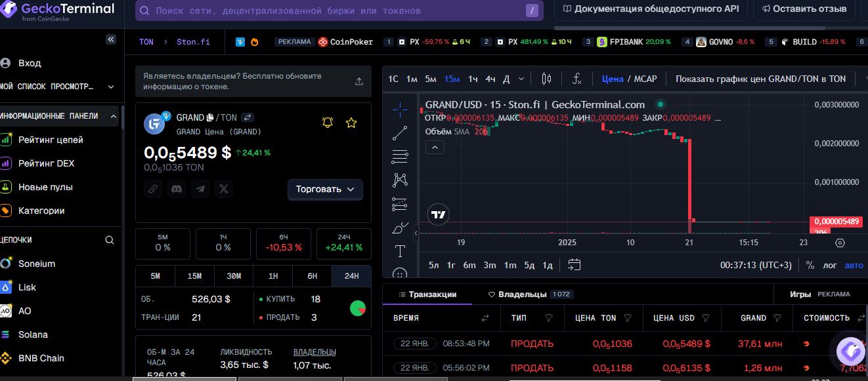Select the trend line drawing tool
Image resolution: width=868 pixels, height=381 pixels.
click(x=400, y=133)
